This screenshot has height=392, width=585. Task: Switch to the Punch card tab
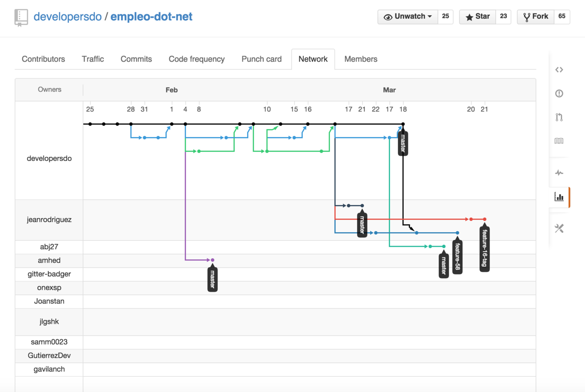(x=262, y=59)
